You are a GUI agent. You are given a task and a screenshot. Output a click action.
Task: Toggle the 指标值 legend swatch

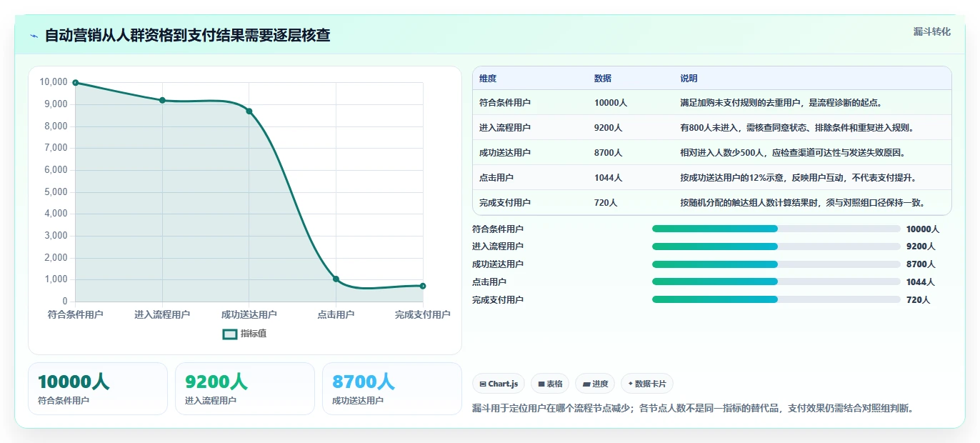pos(230,334)
